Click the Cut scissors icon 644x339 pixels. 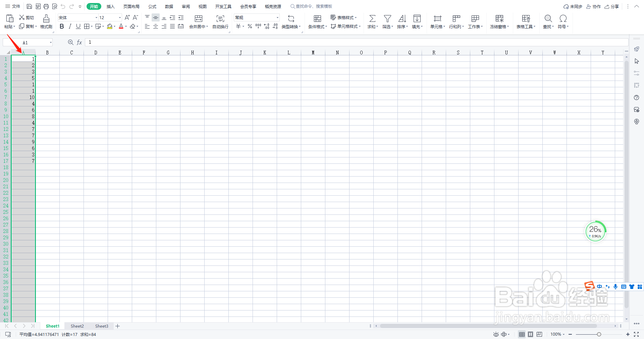click(22, 17)
